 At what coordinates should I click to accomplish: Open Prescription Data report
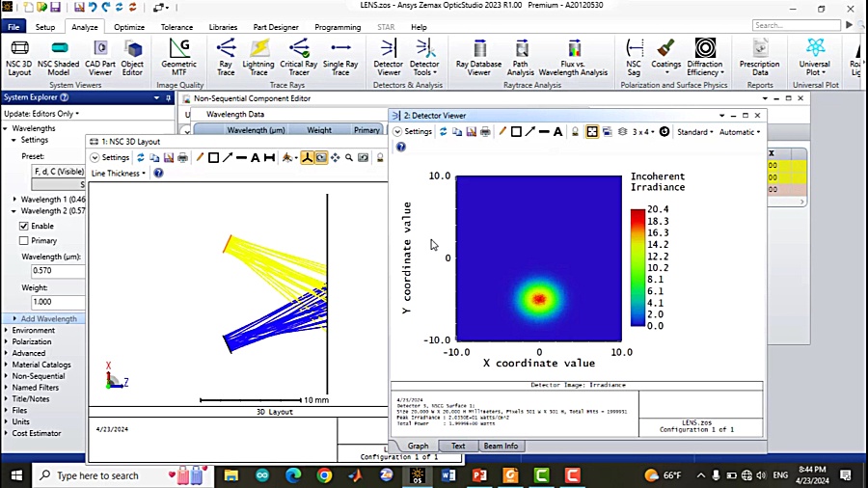pyautogui.click(x=760, y=58)
